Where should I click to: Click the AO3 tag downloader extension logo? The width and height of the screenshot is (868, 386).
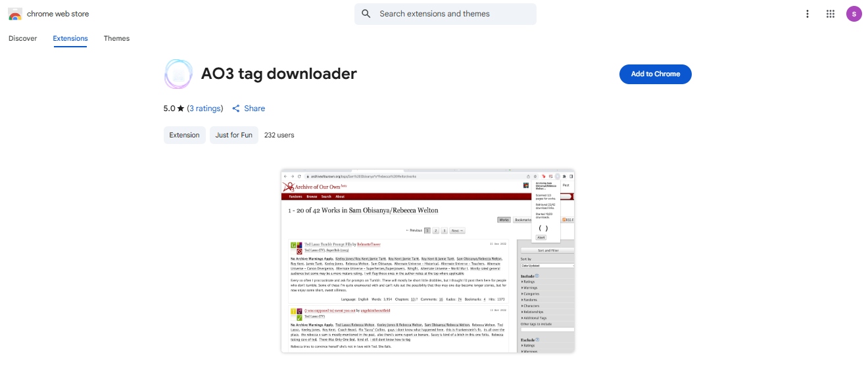[x=178, y=74]
